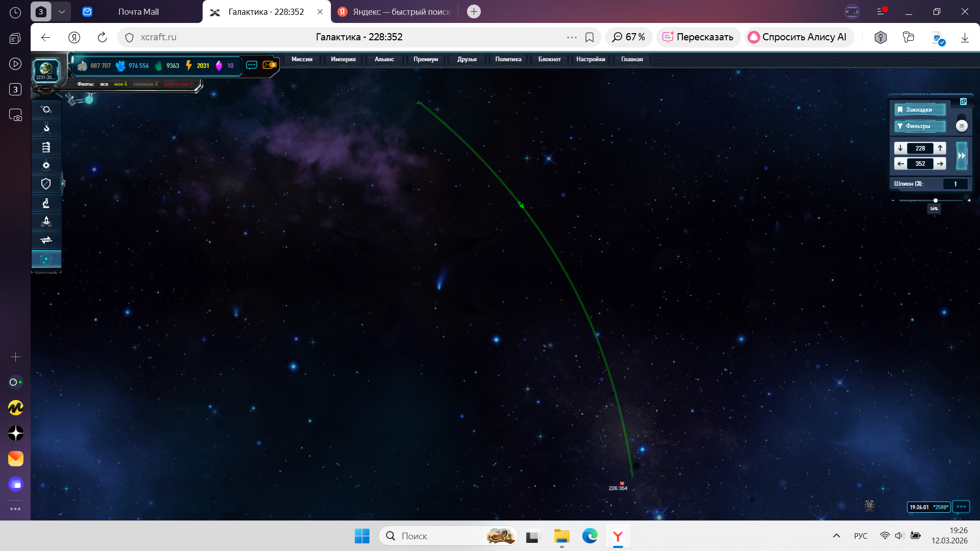The height and width of the screenshot is (551, 980).
Task: Open the planet overview sidebar icon
Action: (x=46, y=109)
